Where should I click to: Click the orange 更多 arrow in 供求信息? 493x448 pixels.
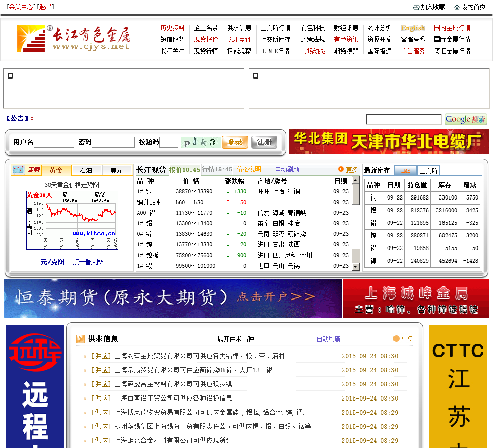[x=396, y=338]
